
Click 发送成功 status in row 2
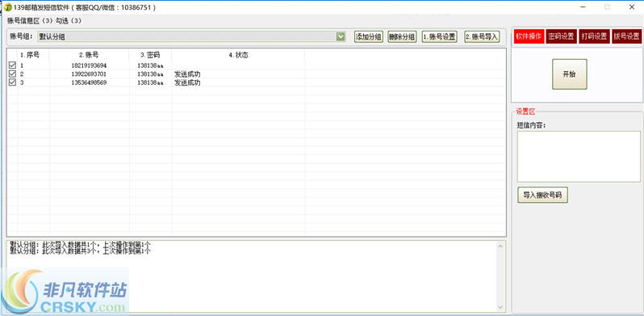[x=187, y=74]
